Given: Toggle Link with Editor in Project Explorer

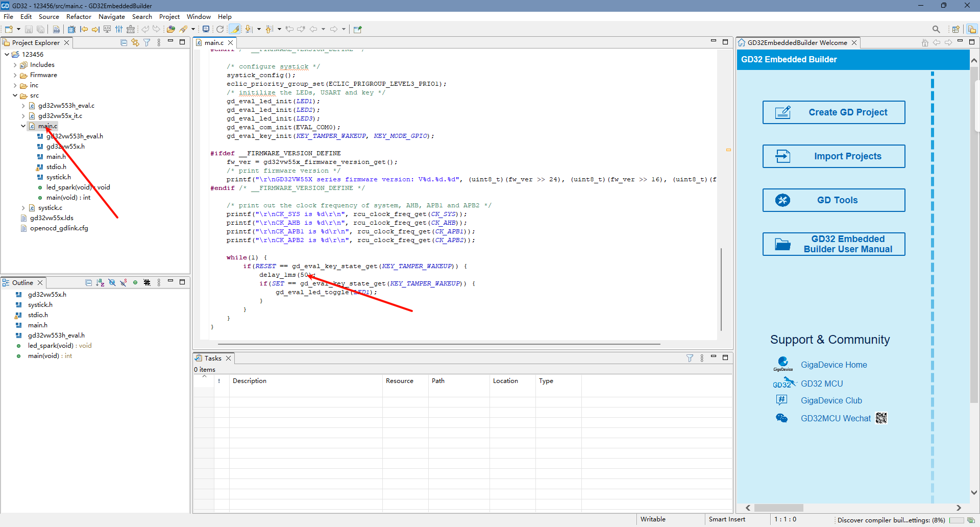Looking at the screenshot, I should 135,43.
